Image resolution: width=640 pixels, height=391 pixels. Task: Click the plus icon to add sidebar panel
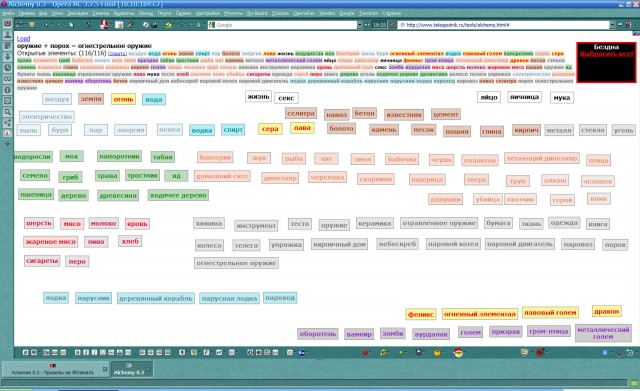click(7, 144)
